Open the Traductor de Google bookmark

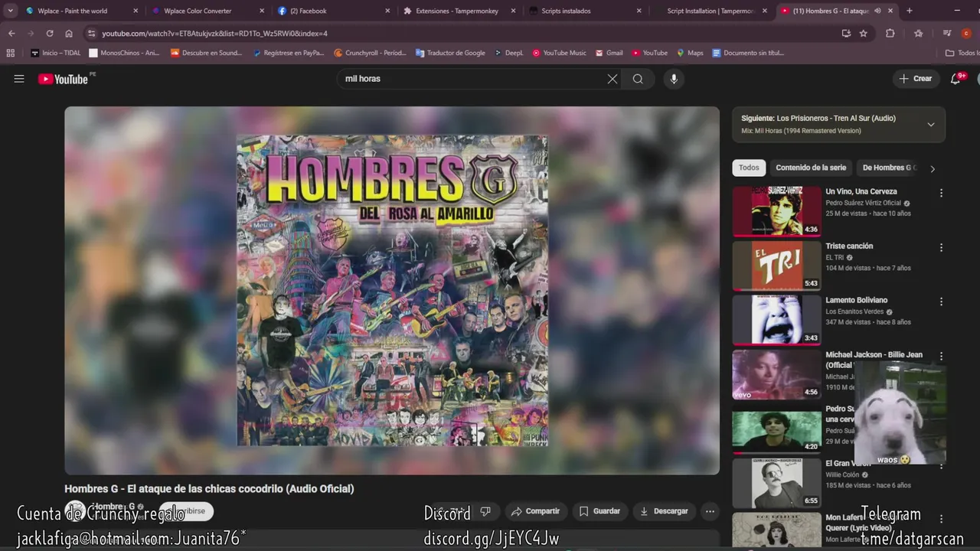tap(450, 53)
